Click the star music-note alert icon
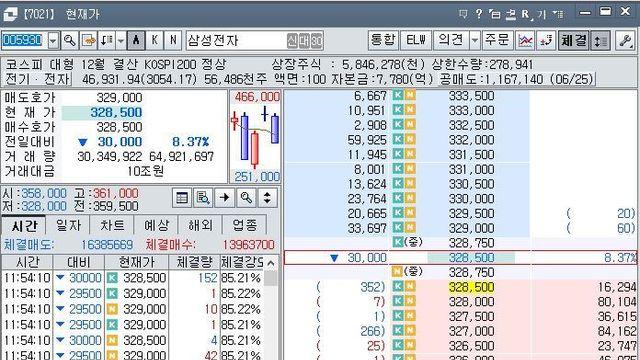 [546, 40]
